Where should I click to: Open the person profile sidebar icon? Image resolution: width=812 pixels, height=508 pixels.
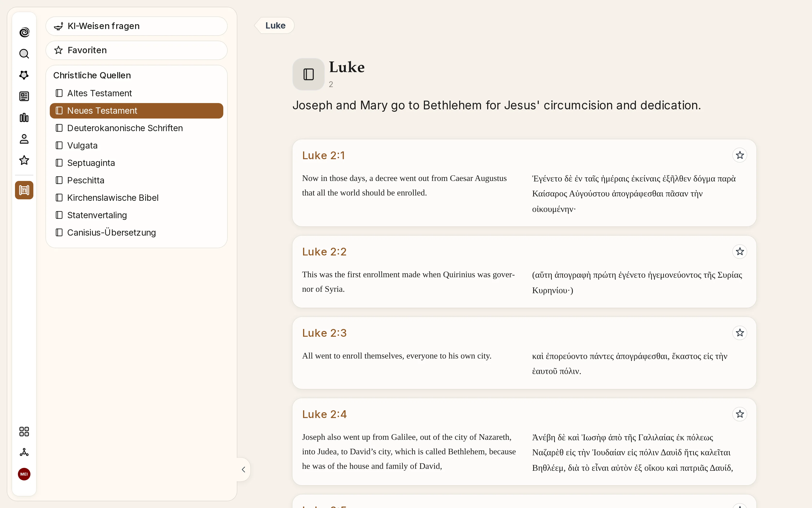[24, 139]
